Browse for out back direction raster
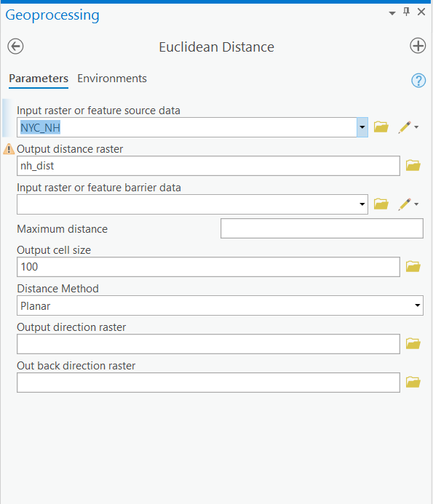Image resolution: width=433 pixels, height=504 pixels. (413, 382)
